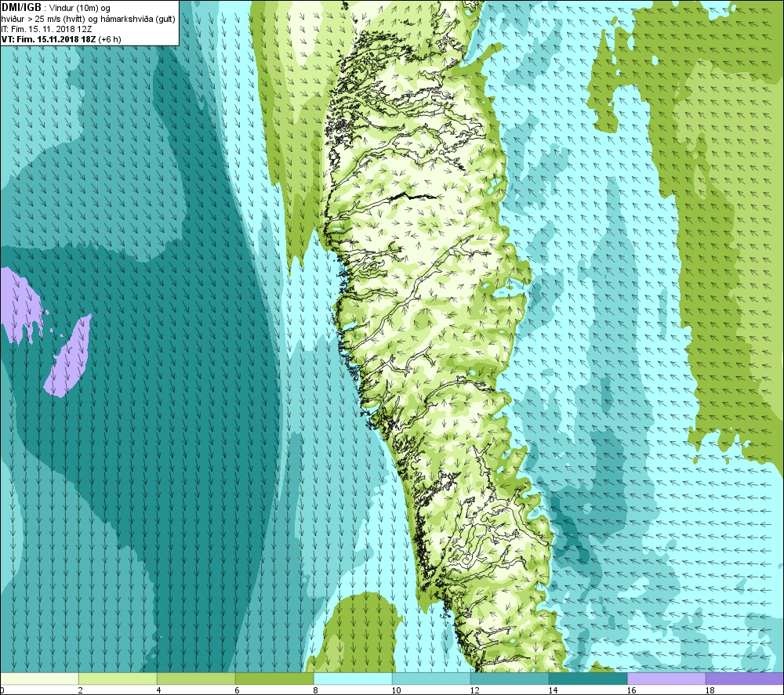This screenshot has height=695, width=784.
Task: Click the purple legend swatch above 18 m/s
Action: 745,679
